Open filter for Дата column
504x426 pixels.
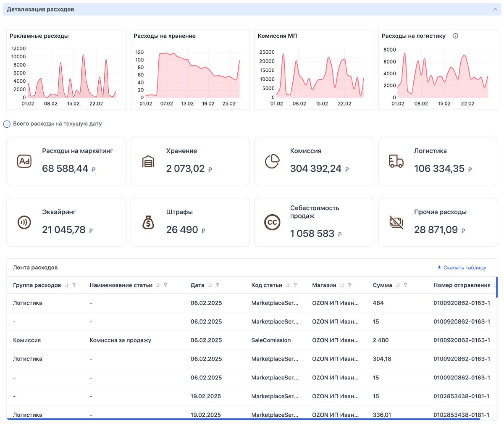(x=218, y=285)
